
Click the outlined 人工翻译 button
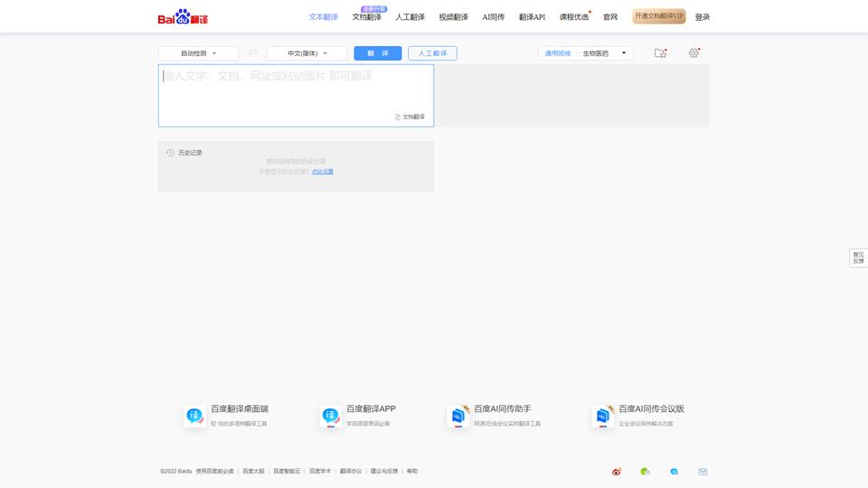pos(432,53)
